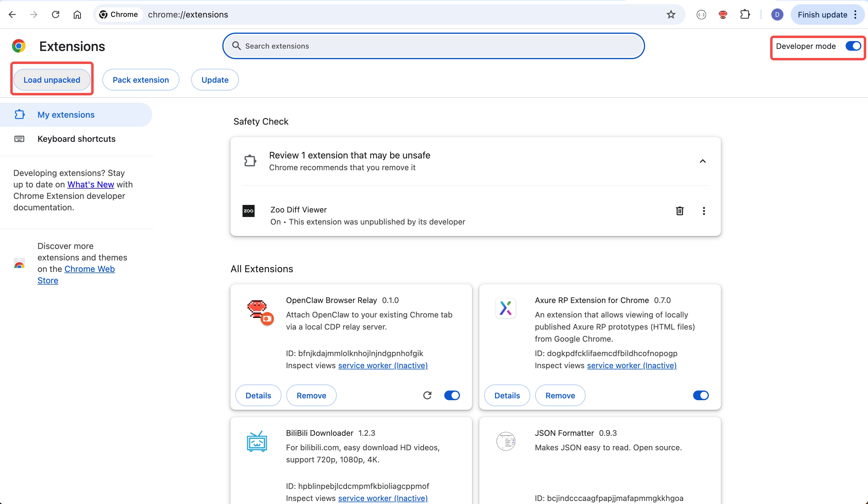Click the Load unpacked button

click(52, 80)
